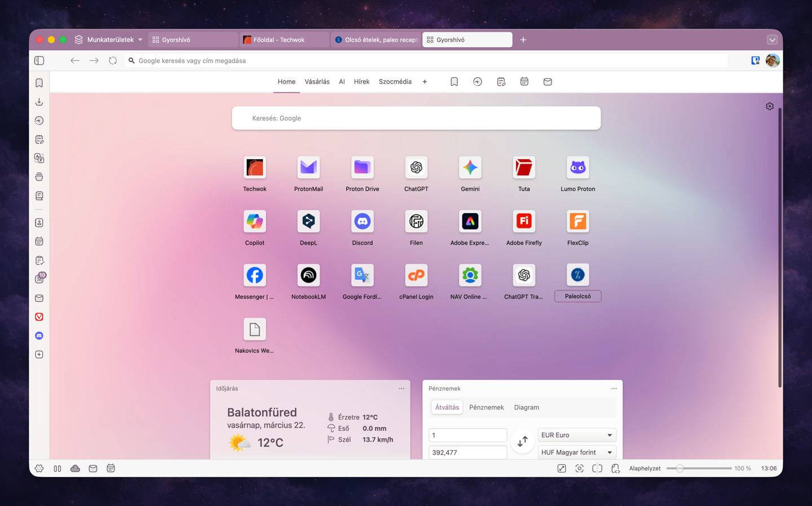Open the Adobe Firefly speed dial
Image resolution: width=812 pixels, height=506 pixels.
(524, 221)
